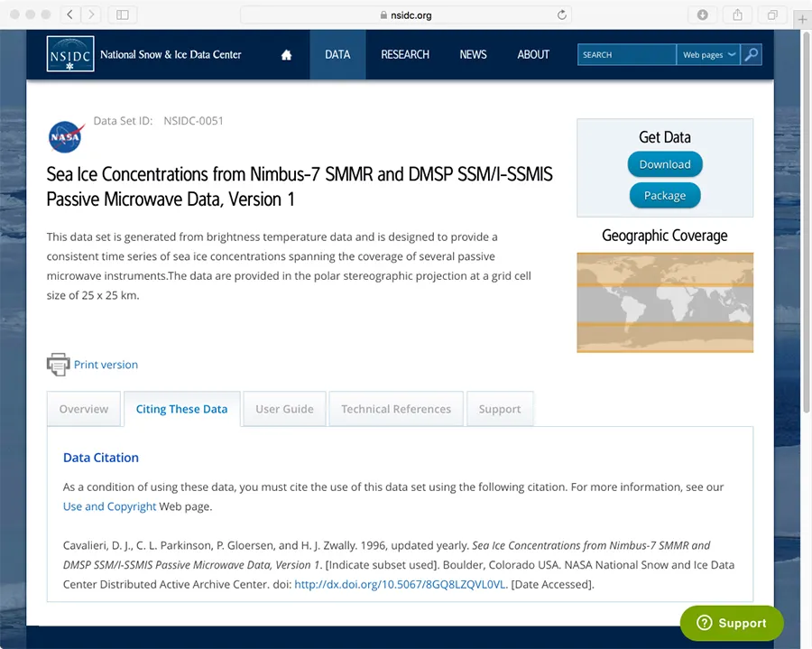Open Safari share menu
The width and height of the screenshot is (812, 649).
(x=737, y=14)
